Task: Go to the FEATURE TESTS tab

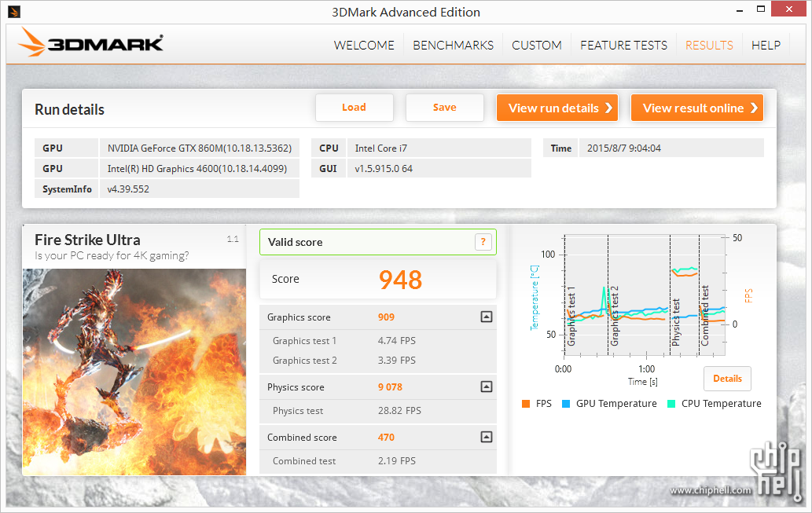Action: point(623,46)
